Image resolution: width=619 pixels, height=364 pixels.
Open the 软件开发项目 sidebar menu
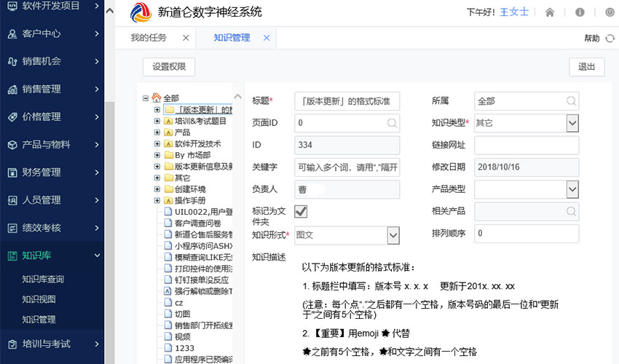(52, 6)
